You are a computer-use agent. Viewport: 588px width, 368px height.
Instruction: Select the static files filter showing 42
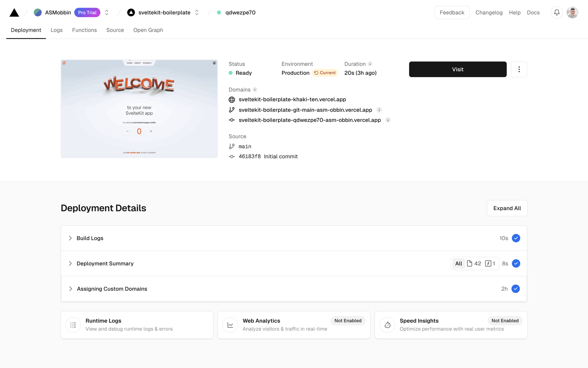click(474, 263)
